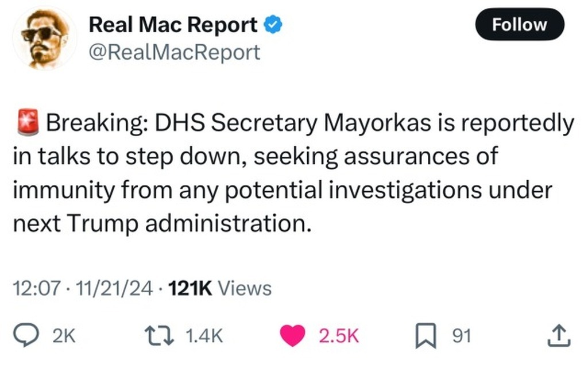The width and height of the screenshot is (588, 368).
Task: Toggle the bookmark icon
Action: pos(425,336)
